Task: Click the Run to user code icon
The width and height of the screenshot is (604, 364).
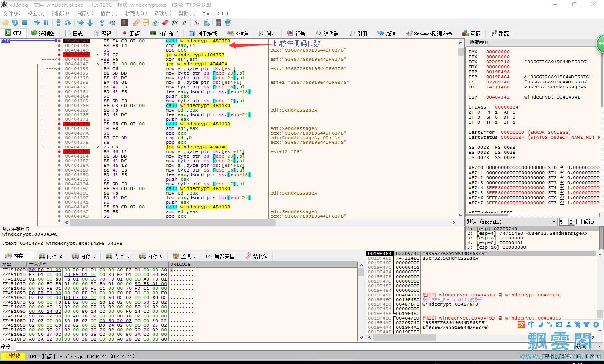Action: [x=112, y=23]
